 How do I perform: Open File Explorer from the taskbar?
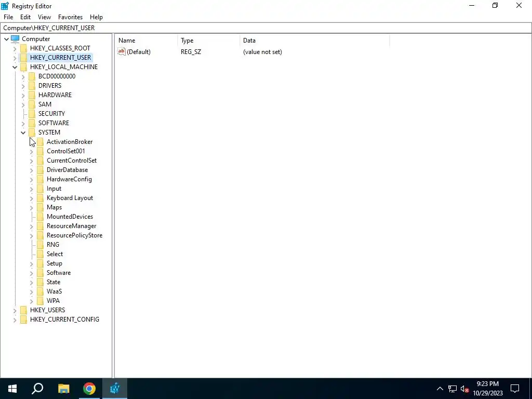(x=63, y=389)
